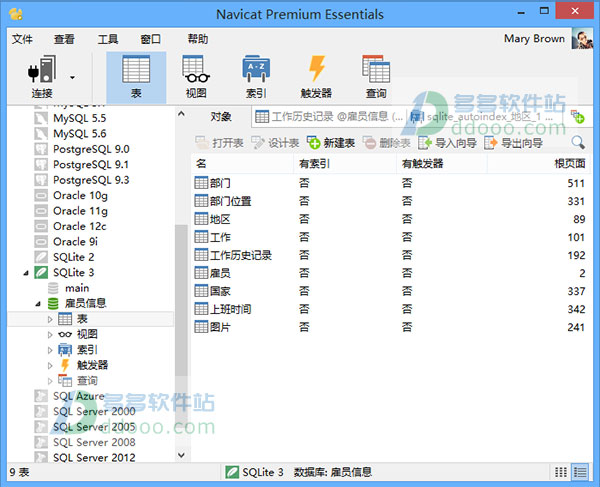600x487 pixels.
Task: Select the Table (表) toolbar button
Action: point(136,77)
